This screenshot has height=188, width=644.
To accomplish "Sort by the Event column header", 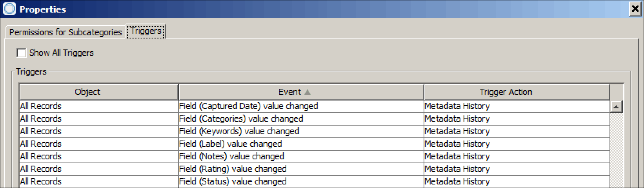I will click(289, 92).
